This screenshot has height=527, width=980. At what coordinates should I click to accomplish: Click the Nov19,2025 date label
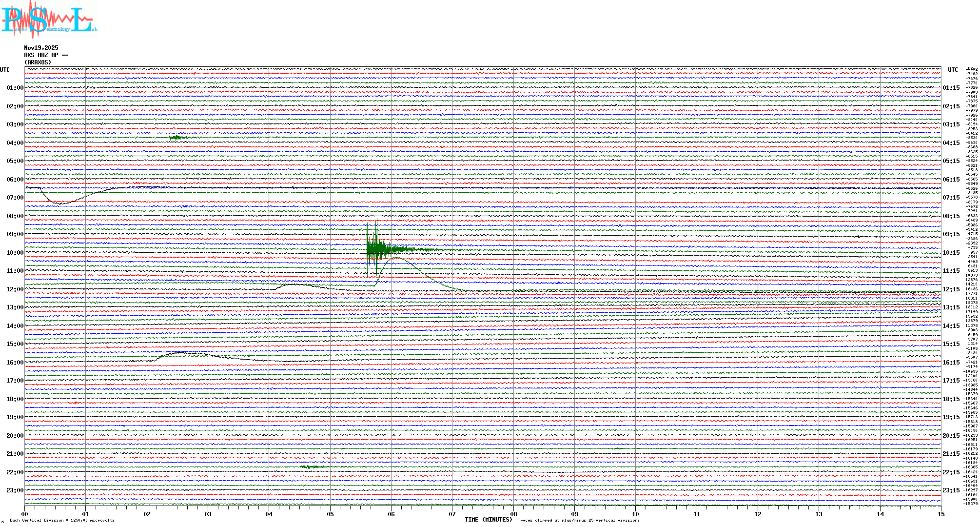pos(41,48)
